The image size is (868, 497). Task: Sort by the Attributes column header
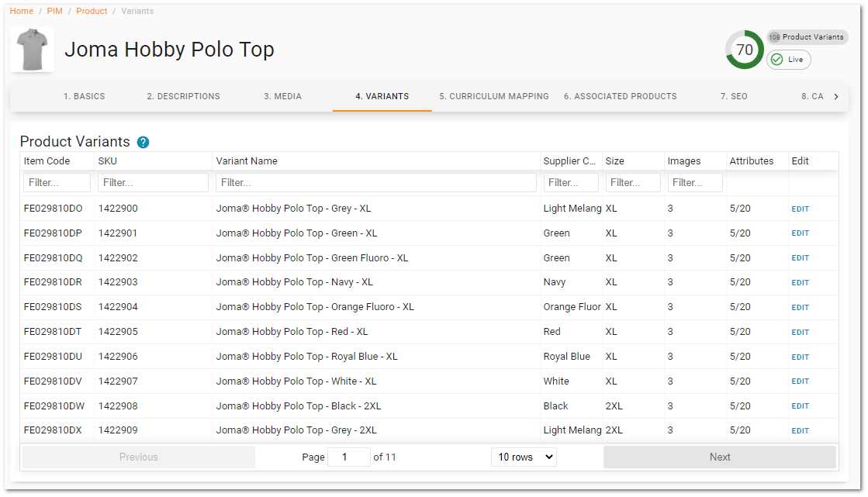coord(751,161)
